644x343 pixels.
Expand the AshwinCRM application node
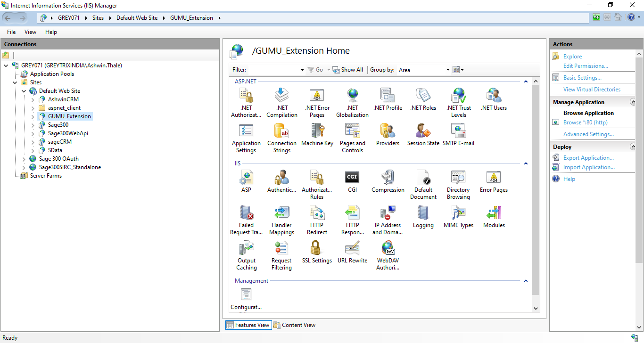pos(33,99)
